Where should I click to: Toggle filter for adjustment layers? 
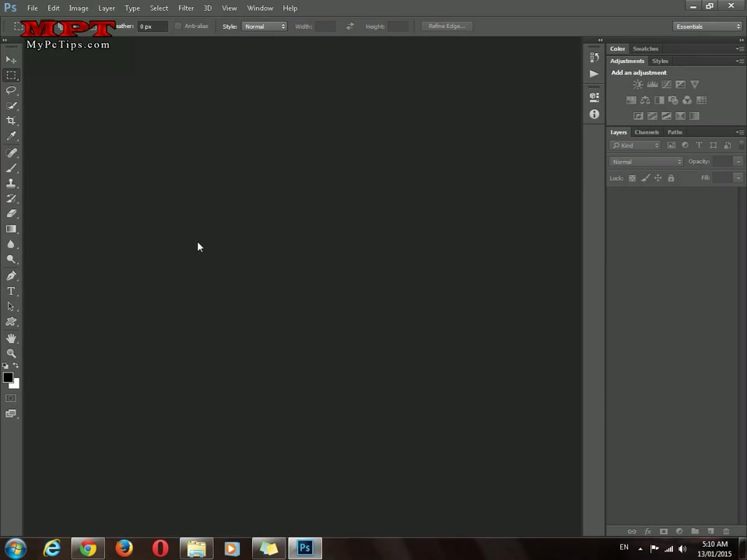click(685, 145)
